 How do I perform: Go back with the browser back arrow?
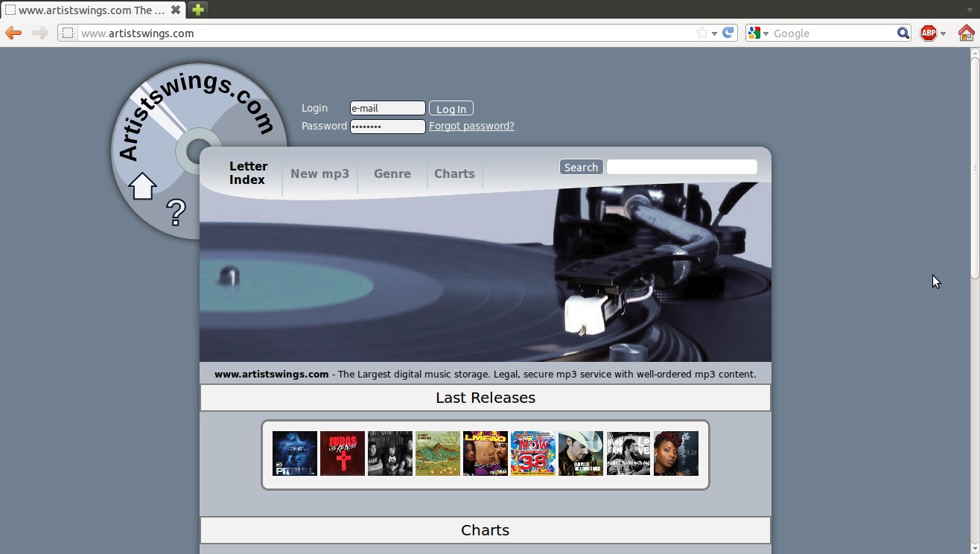[13, 33]
